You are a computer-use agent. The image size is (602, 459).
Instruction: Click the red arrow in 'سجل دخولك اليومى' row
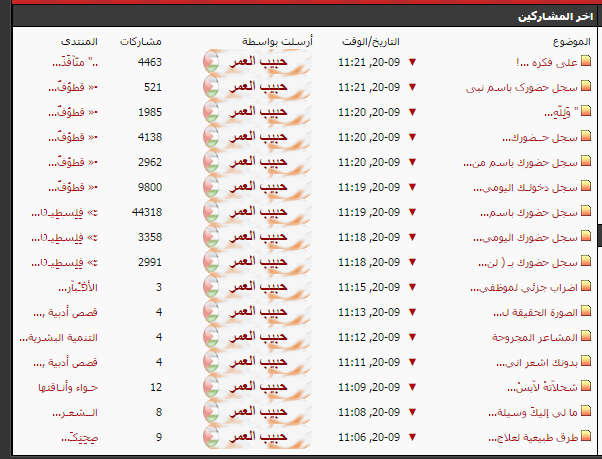(411, 187)
